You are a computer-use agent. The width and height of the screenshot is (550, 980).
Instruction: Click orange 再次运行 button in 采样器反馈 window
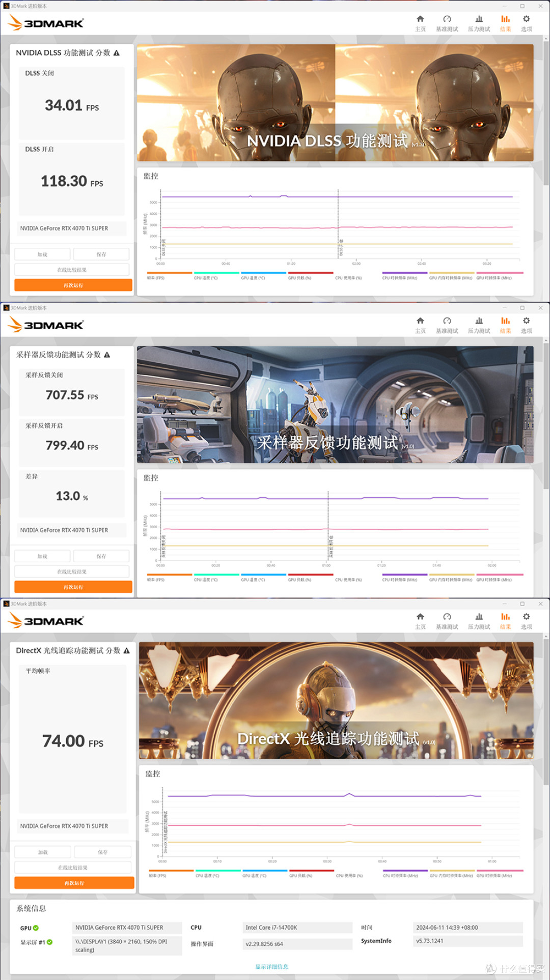(x=73, y=587)
